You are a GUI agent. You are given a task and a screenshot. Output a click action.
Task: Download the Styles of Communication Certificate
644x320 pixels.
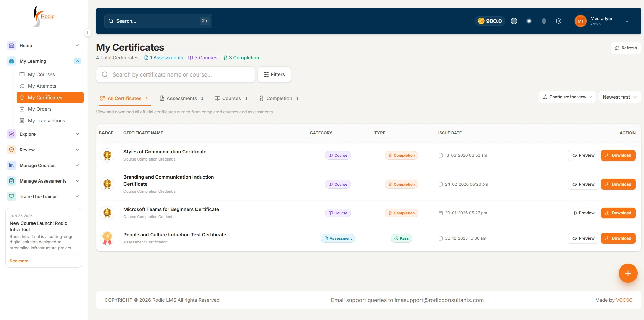point(618,155)
